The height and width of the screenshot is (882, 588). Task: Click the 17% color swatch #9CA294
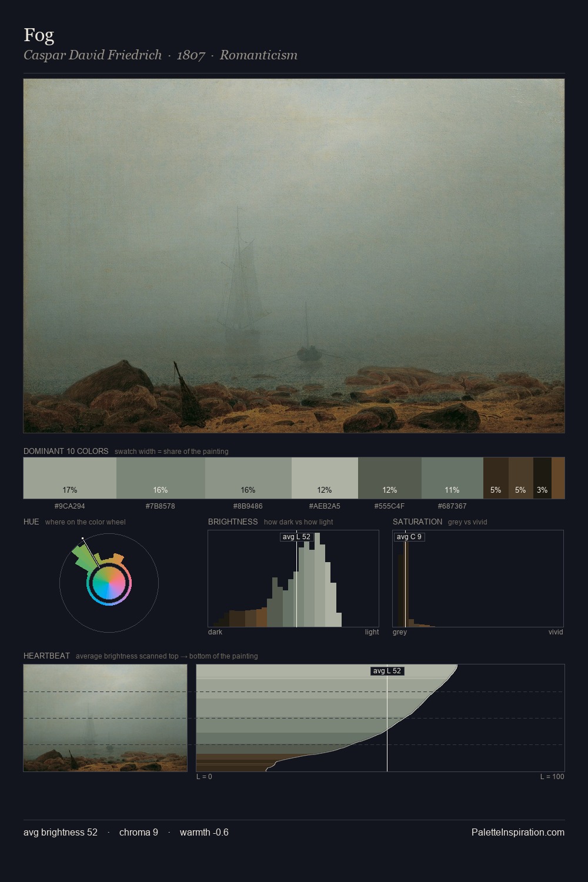point(70,478)
